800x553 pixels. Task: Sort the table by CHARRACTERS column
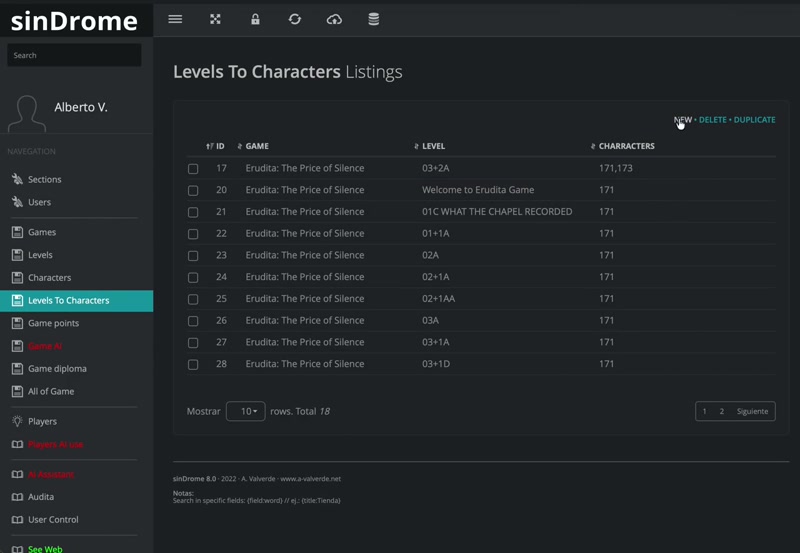point(622,146)
